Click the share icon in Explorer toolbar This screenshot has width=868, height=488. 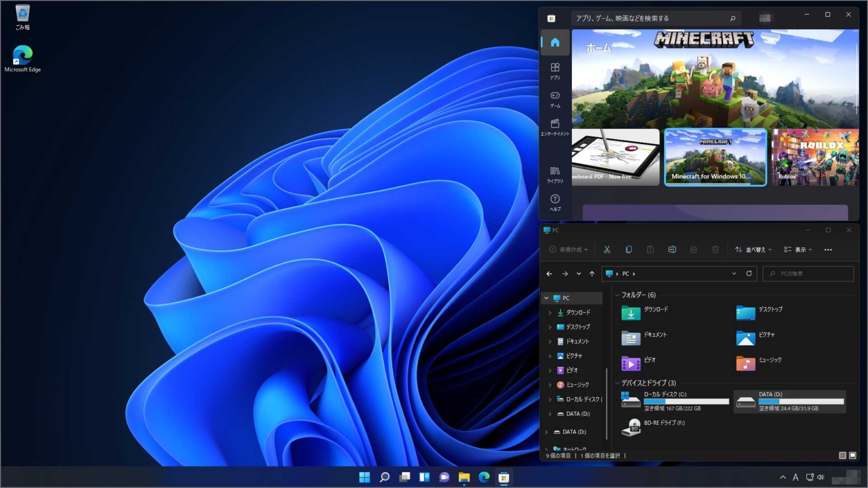694,249
